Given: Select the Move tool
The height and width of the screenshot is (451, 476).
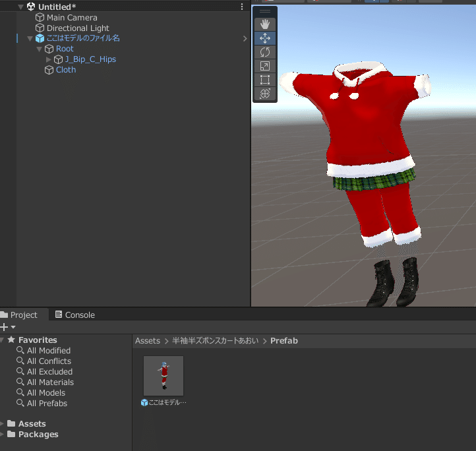Looking at the screenshot, I should (x=265, y=38).
